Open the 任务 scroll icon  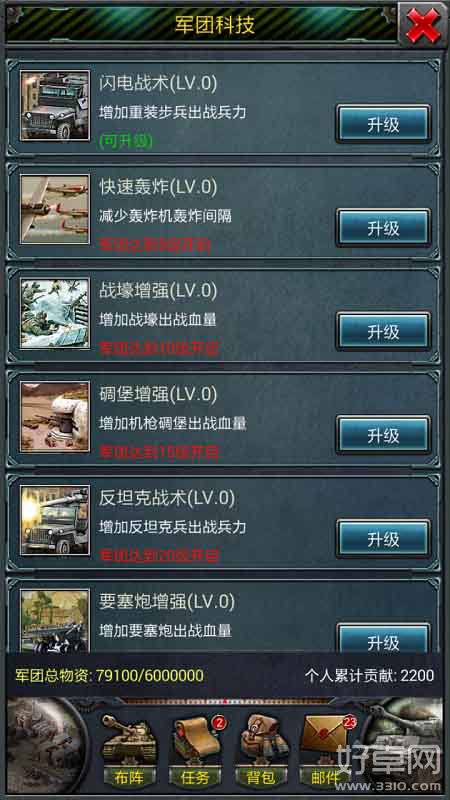tap(195, 749)
